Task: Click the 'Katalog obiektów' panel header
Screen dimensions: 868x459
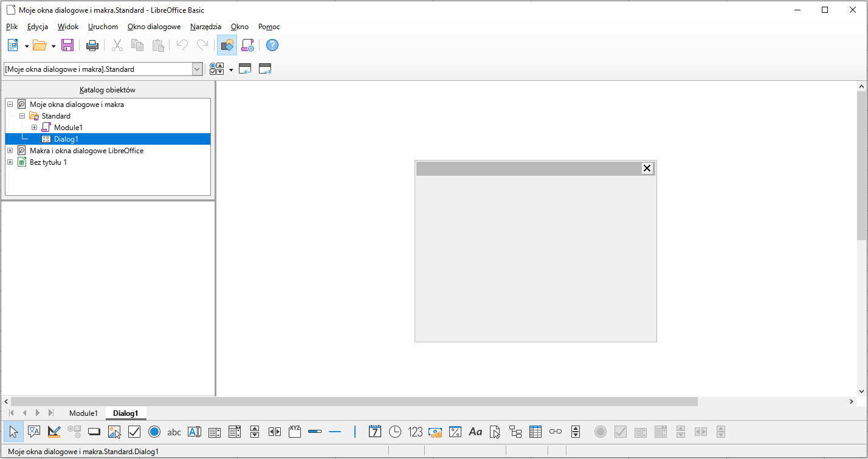Action: (x=108, y=90)
